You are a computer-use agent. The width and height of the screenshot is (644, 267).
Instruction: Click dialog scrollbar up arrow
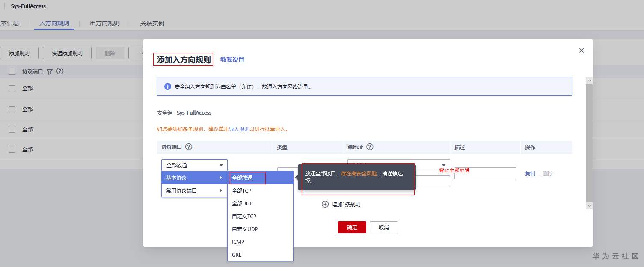pos(589,80)
